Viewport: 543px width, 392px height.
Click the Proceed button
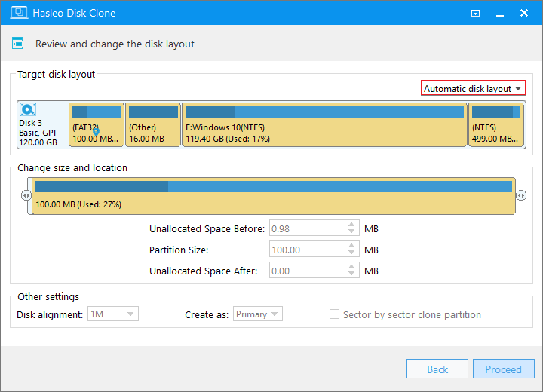[x=504, y=369]
